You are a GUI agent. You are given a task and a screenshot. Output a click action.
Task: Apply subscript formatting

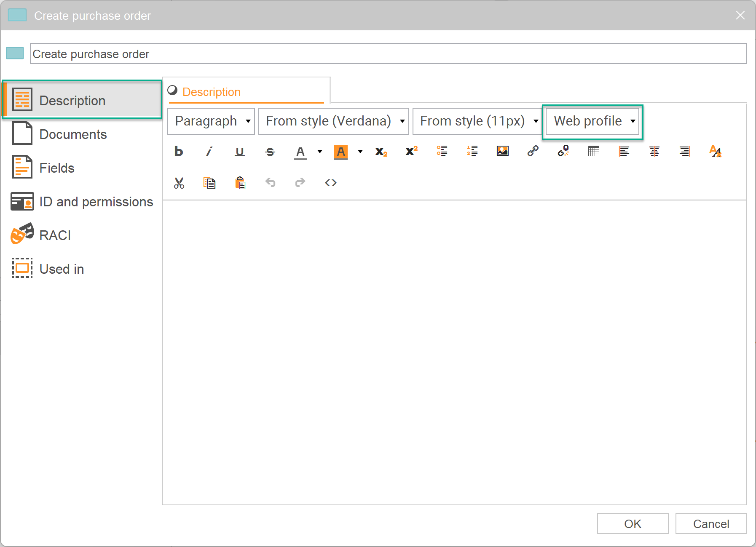pyautogui.click(x=381, y=152)
